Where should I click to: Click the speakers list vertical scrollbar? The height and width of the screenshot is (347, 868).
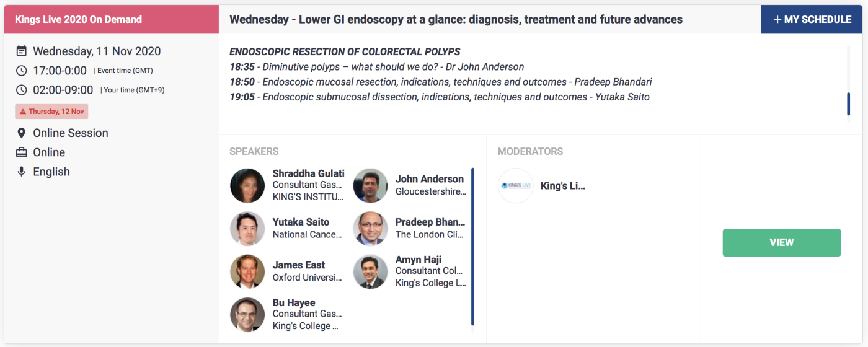[x=472, y=246]
